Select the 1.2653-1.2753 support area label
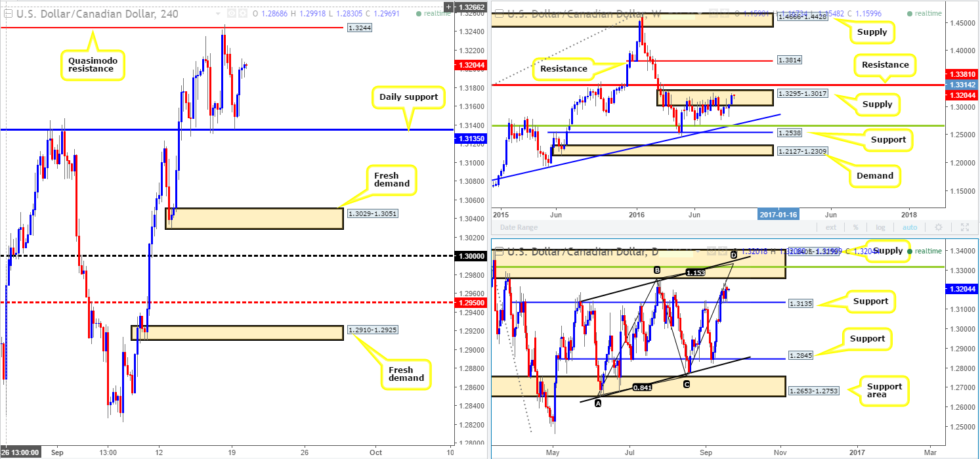 click(x=814, y=391)
